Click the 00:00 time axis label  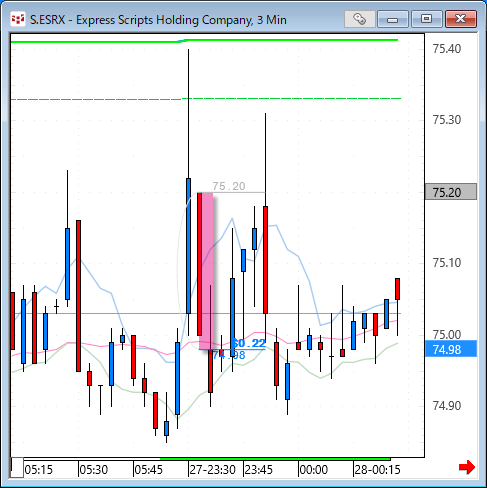[314, 470]
